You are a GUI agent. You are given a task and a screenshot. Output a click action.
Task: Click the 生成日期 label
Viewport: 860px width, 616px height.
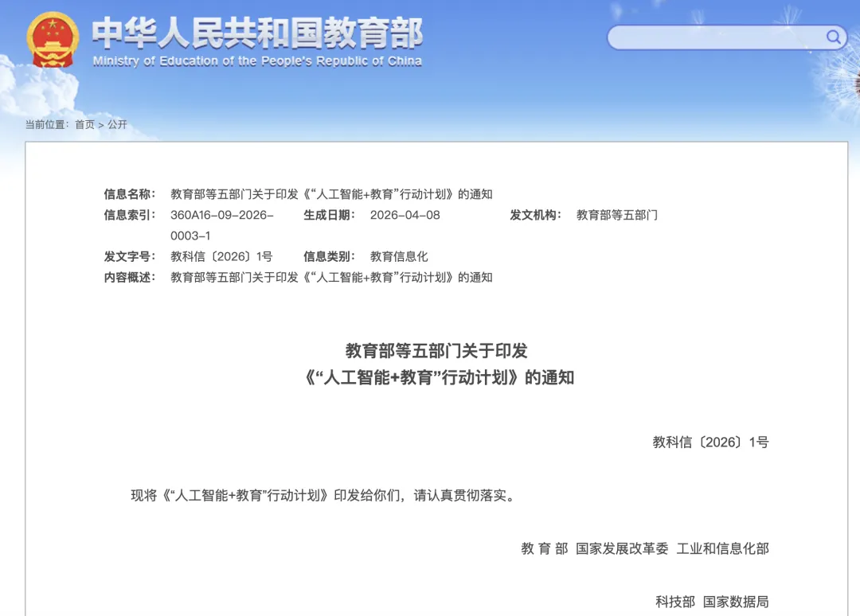329,215
